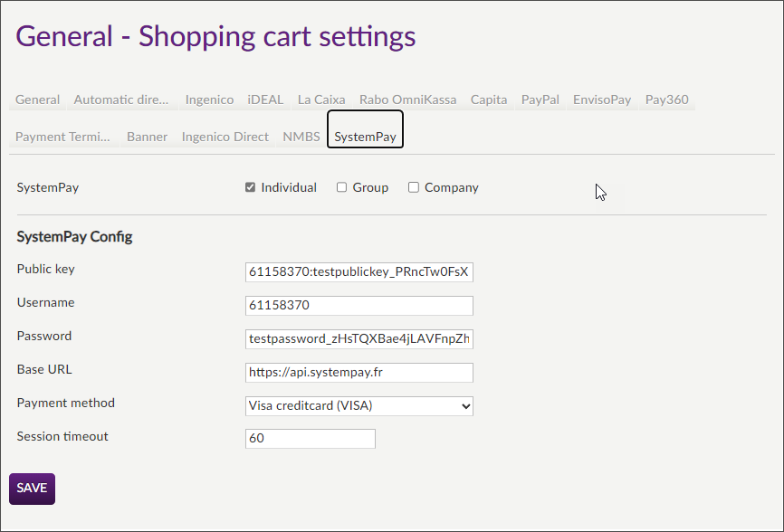
Task: Click the SAVE button
Action: click(x=31, y=488)
